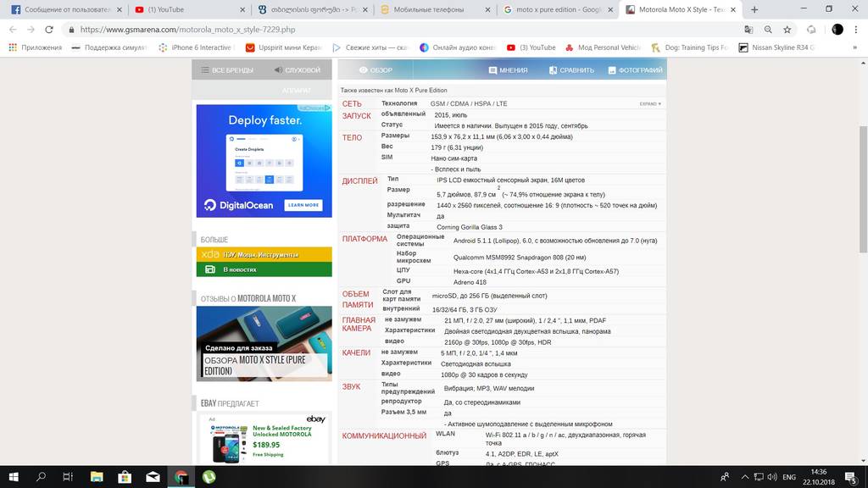Select the ОБЗОР tab
The width and height of the screenshot is (868, 488).
pos(376,70)
